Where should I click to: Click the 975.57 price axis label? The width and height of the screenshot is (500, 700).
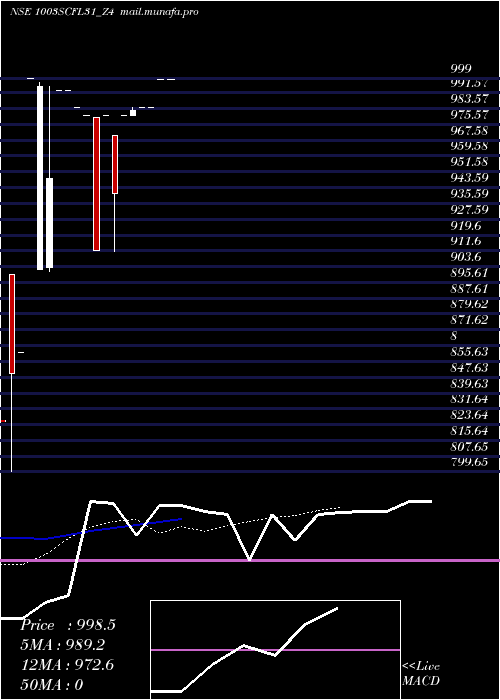pyautogui.click(x=469, y=115)
